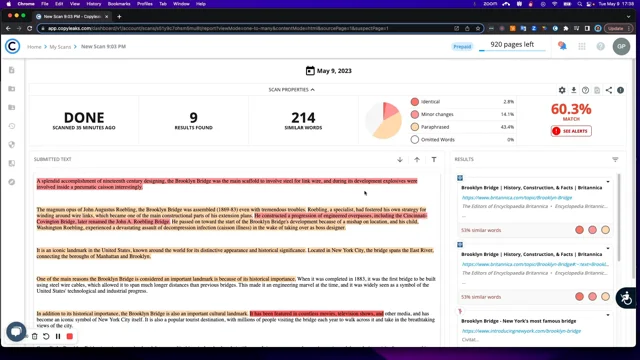640x360 pixels.
Task: Open the GP user avatar menu
Action: (621, 47)
